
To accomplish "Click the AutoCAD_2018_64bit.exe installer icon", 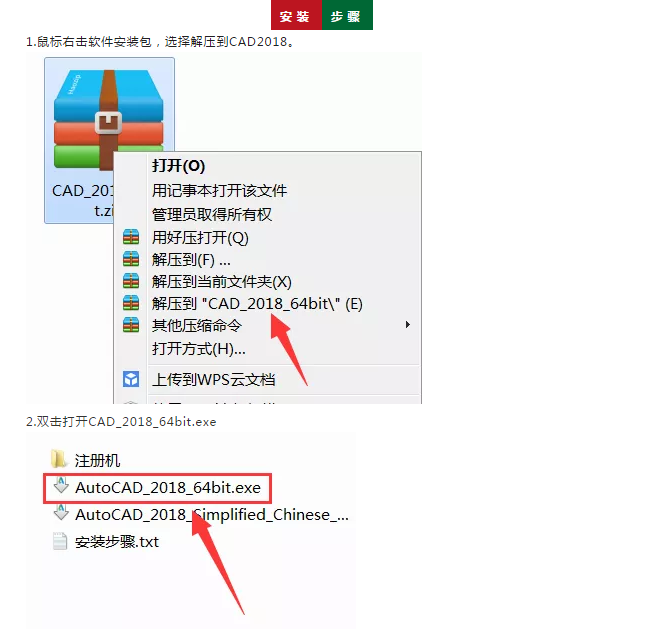I will click(61, 486).
